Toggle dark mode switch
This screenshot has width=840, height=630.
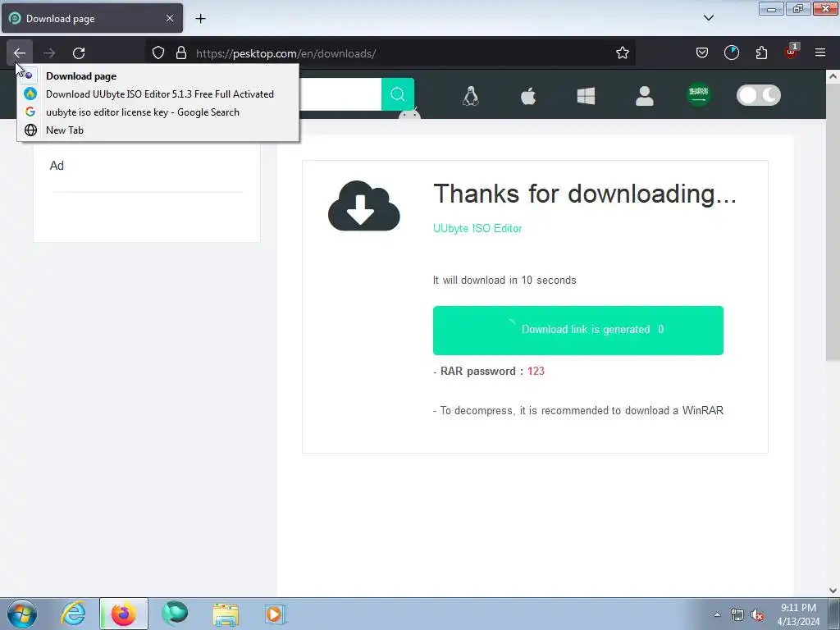click(x=759, y=95)
